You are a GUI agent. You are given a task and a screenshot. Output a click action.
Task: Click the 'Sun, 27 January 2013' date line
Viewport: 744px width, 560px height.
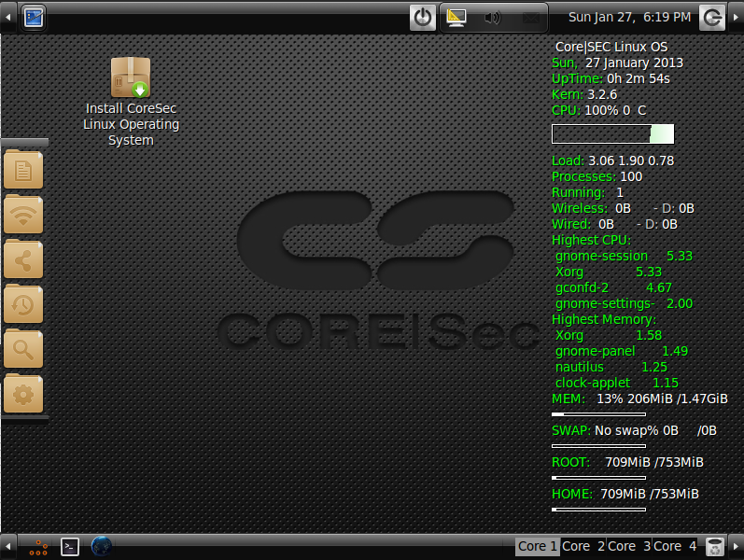(x=617, y=63)
